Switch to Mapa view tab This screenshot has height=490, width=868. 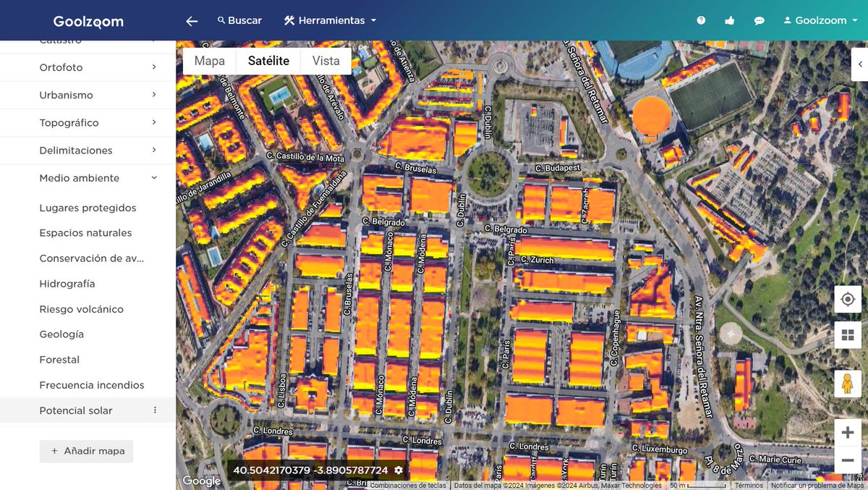pyautogui.click(x=210, y=61)
